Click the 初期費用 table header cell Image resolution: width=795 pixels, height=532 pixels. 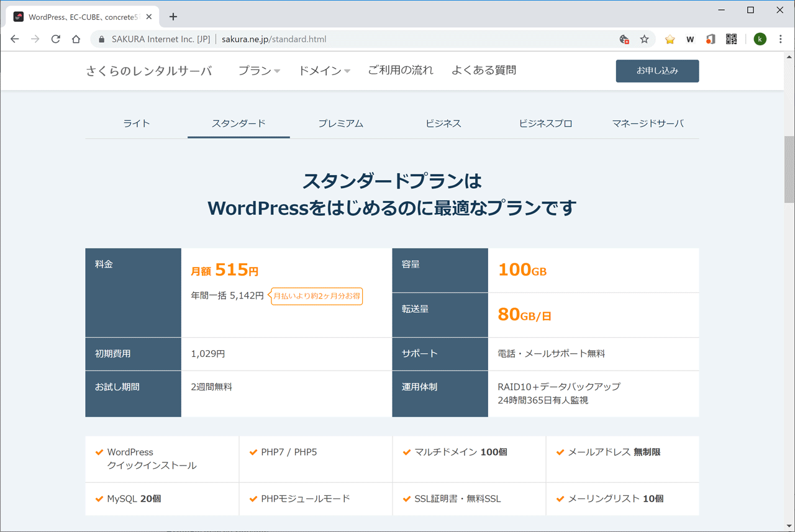point(134,354)
